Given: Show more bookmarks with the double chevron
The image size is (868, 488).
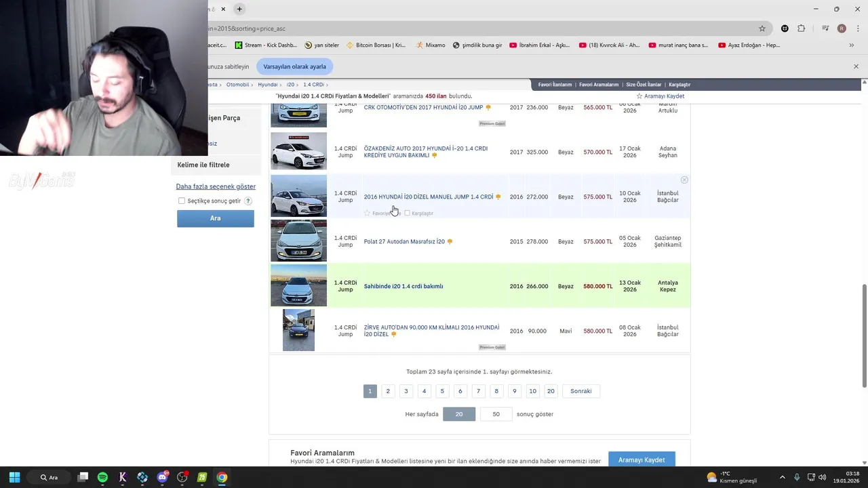Looking at the screenshot, I should (852, 45).
